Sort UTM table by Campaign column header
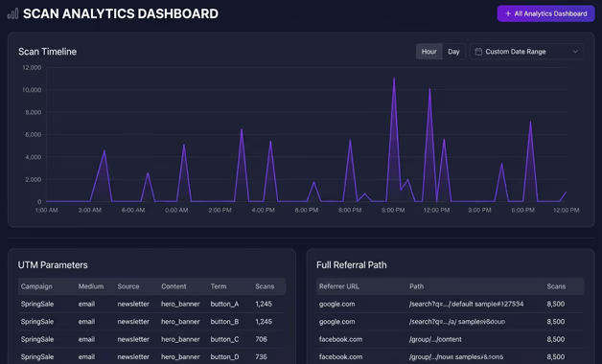602x364 pixels. pyautogui.click(x=36, y=286)
